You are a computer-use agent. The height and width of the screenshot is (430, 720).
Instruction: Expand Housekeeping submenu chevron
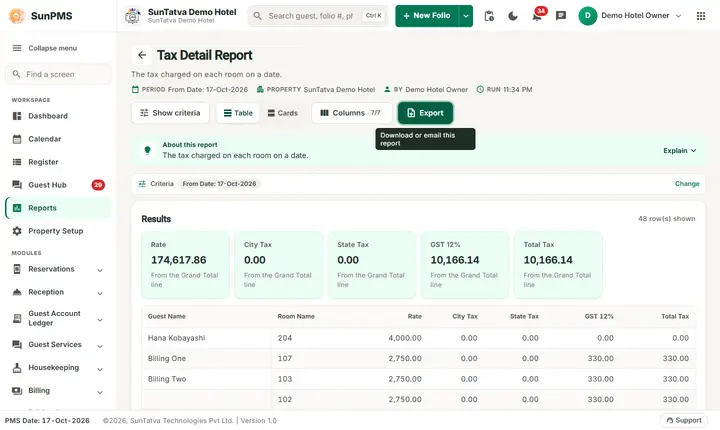100,369
